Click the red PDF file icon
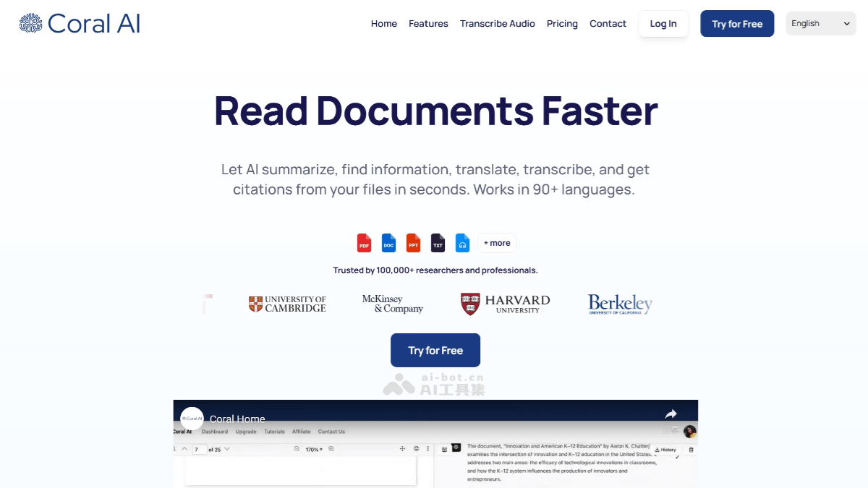The height and width of the screenshot is (488, 868). point(364,243)
